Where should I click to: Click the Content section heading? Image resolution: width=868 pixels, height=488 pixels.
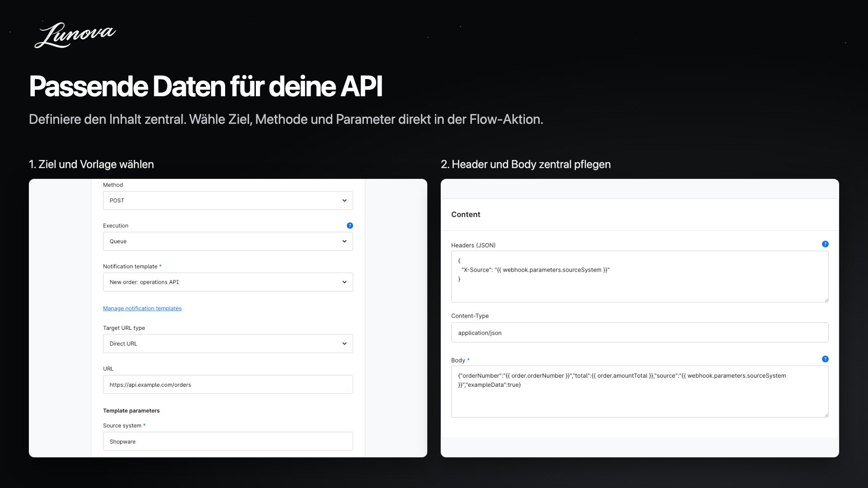point(466,215)
